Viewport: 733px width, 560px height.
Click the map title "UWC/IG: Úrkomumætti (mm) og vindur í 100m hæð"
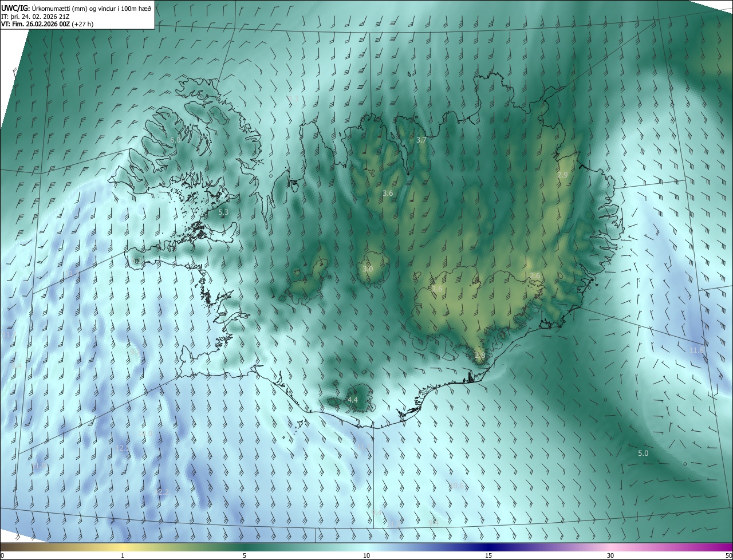(x=76, y=7)
